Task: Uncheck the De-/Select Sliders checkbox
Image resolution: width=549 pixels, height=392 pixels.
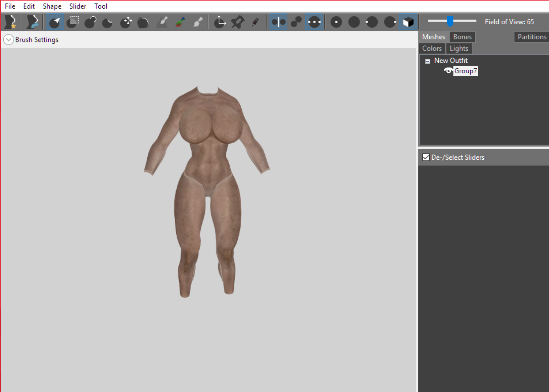Action: click(426, 157)
